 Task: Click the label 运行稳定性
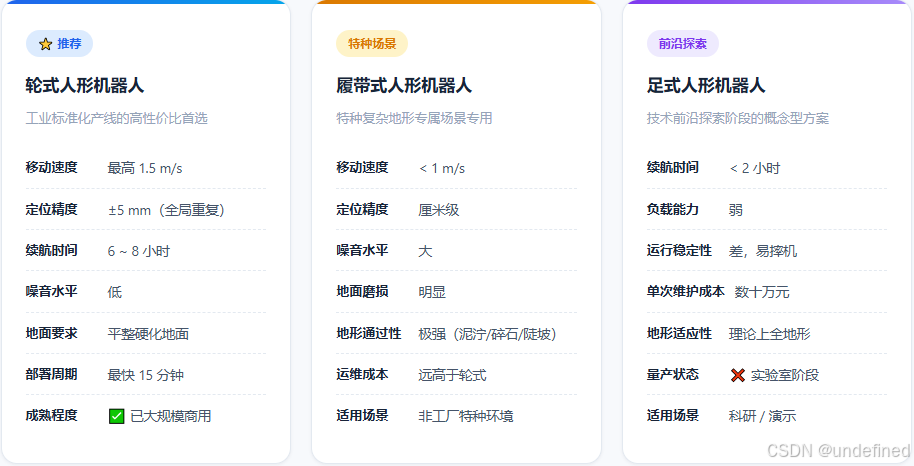click(680, 250)
